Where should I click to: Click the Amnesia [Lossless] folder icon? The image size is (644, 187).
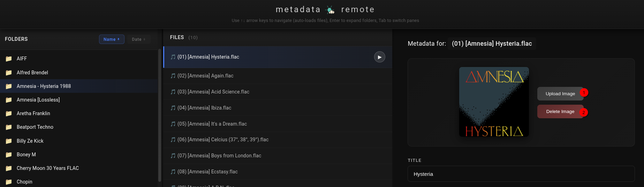[x=9, y=100]
